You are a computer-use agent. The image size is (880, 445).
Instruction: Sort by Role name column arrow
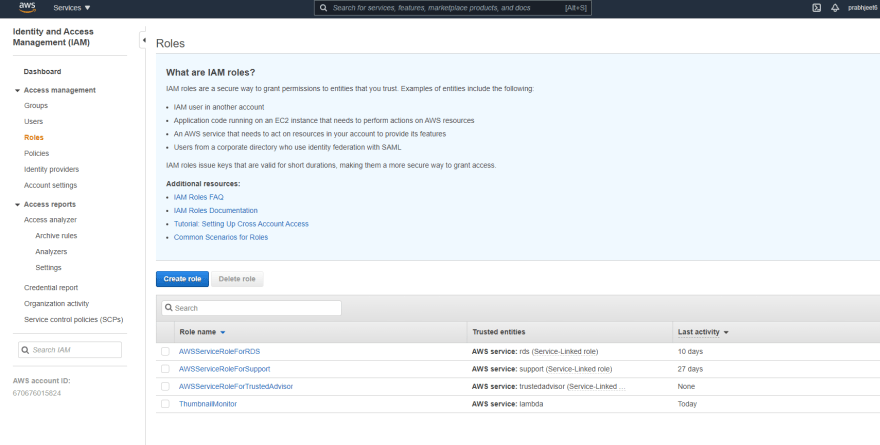pos(223,332)
